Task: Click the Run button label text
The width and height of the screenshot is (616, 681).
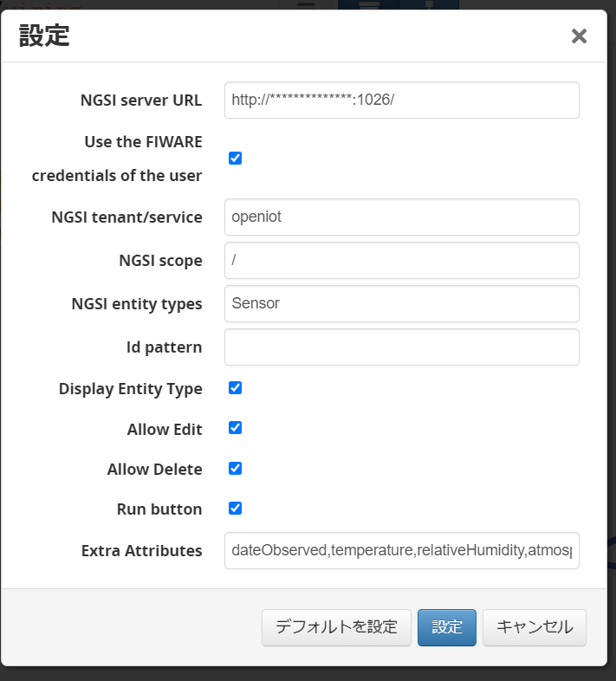Action: 159,509
